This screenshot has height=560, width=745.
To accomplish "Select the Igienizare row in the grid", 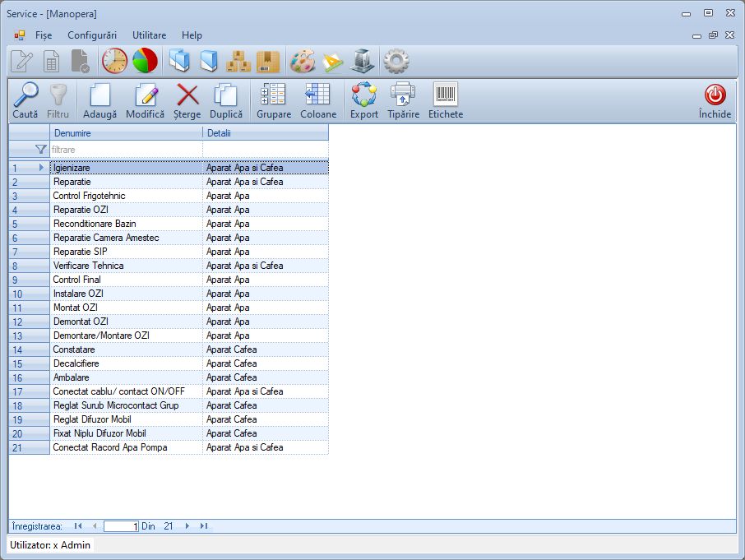I will tap(99, 167).
